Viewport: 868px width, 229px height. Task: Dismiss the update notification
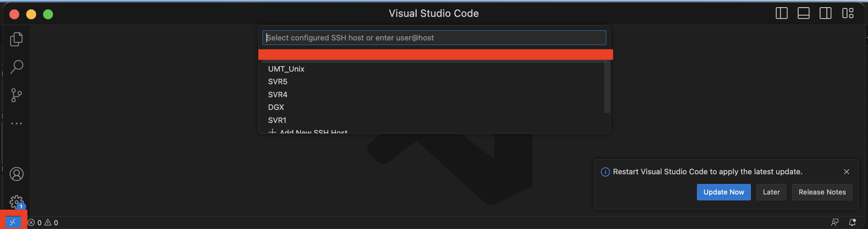pyautogui.click(x=847, y=172)
